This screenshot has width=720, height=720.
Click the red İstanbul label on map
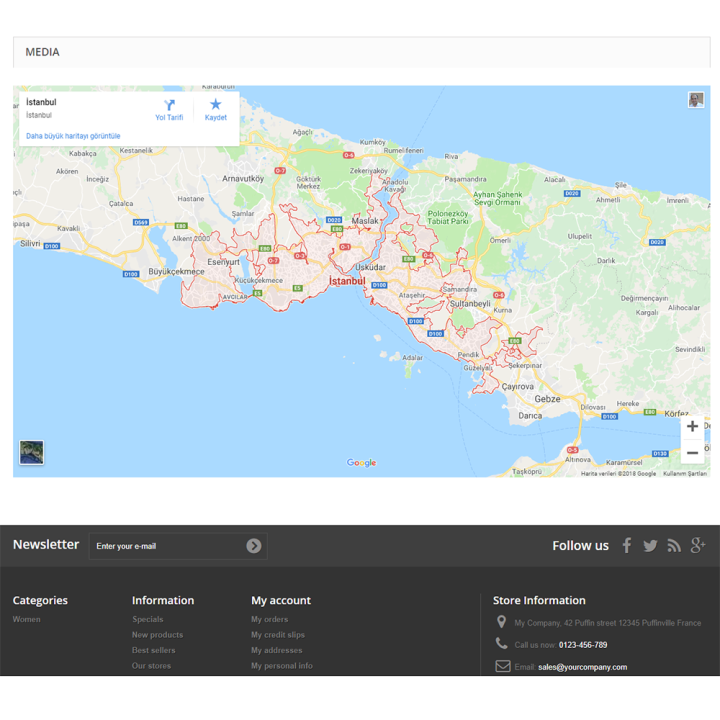(347, 281)
